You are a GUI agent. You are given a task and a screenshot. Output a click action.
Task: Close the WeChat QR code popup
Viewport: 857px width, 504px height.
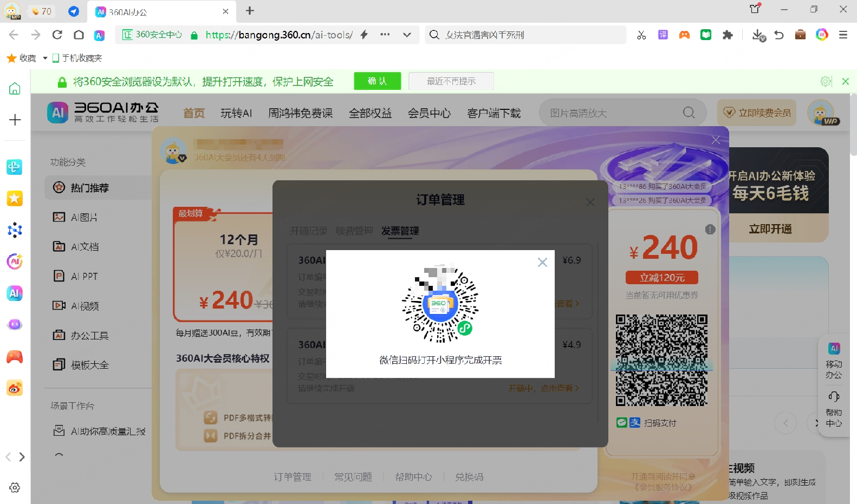[x=542, y=263]
